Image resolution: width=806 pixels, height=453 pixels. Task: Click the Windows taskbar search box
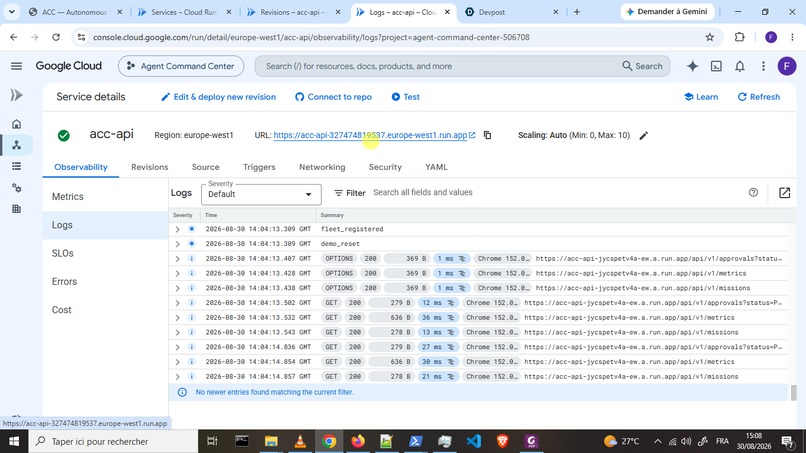113,441
